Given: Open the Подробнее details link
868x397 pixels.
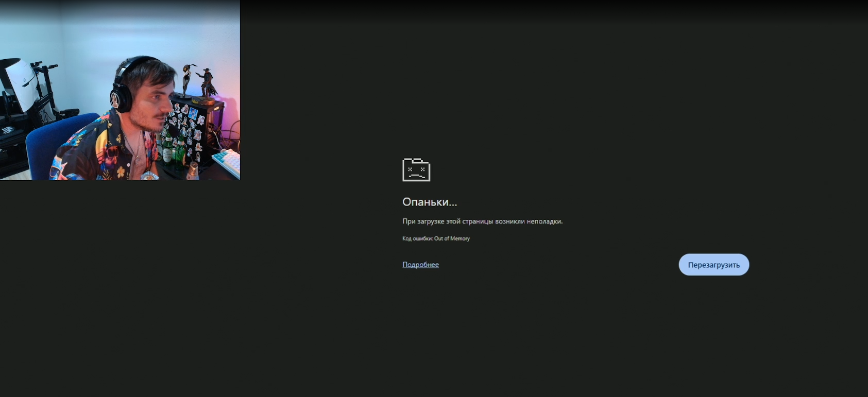Looking at the screenshot, I should (x=420, y=265).
